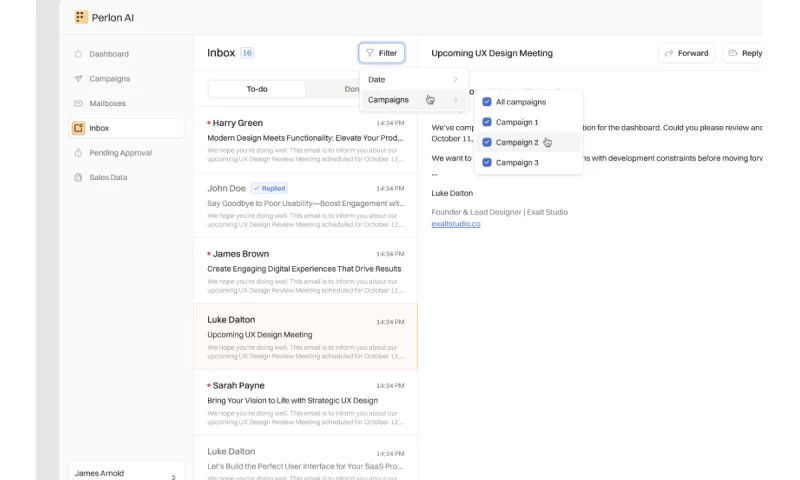The width and height of the screenshot is (800, 480).
Task: Open the James Arnold account switcher
Action: 125,473
